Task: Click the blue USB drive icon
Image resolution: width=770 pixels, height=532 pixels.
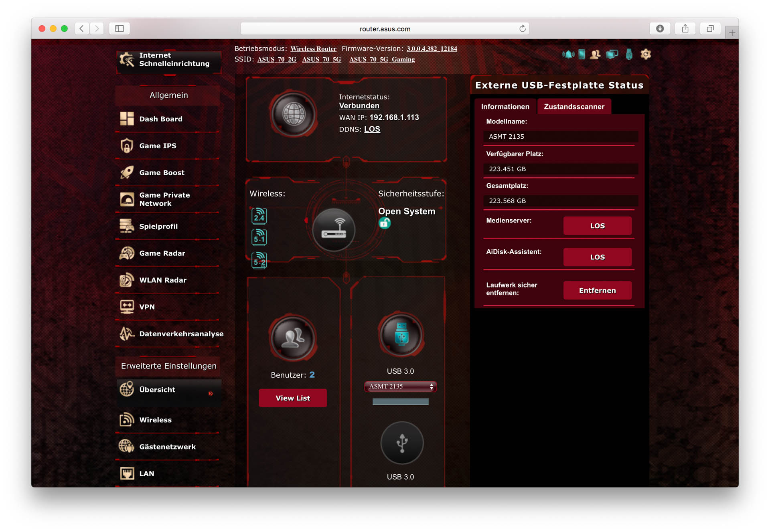Action: (x=401, y=334)
